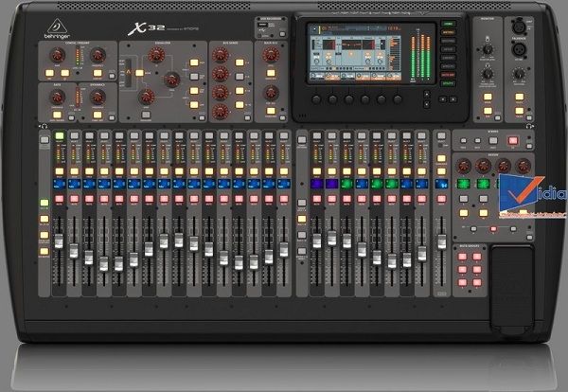
Task: Click the green scribble strip on group strip 3
Action: tap(347, 184)
